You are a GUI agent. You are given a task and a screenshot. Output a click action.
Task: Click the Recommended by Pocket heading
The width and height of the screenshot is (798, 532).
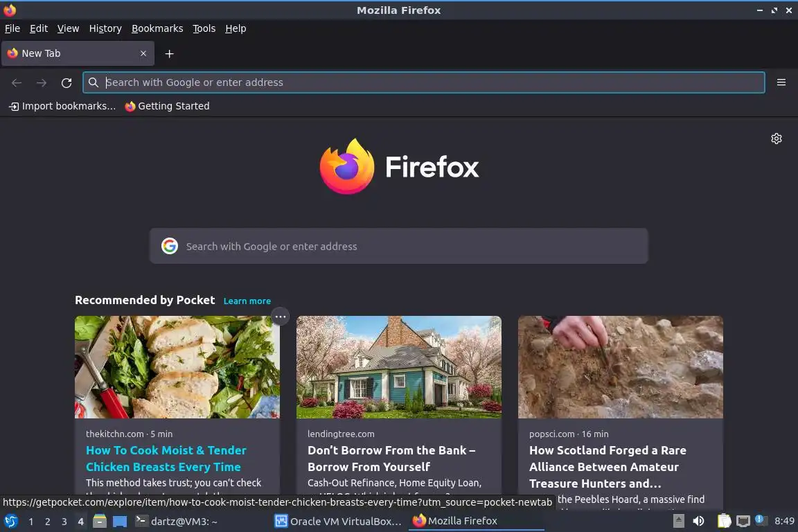click(145, 301)
